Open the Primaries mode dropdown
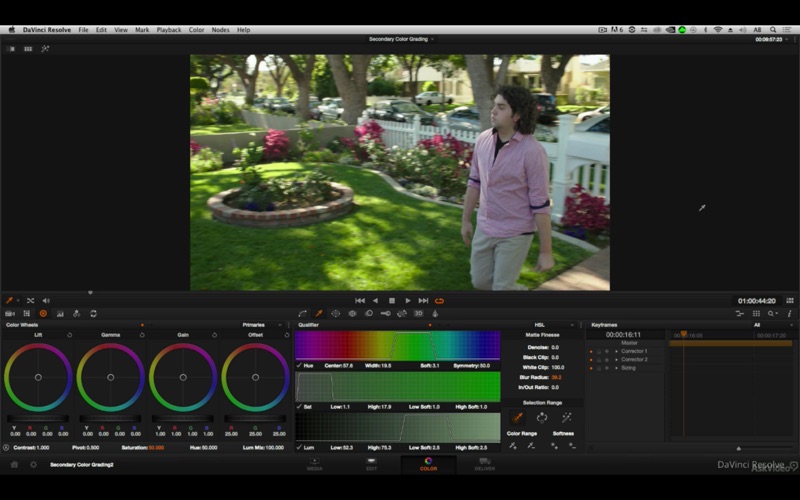Screen dimensions: 800x500 click(x=262, y=325)
